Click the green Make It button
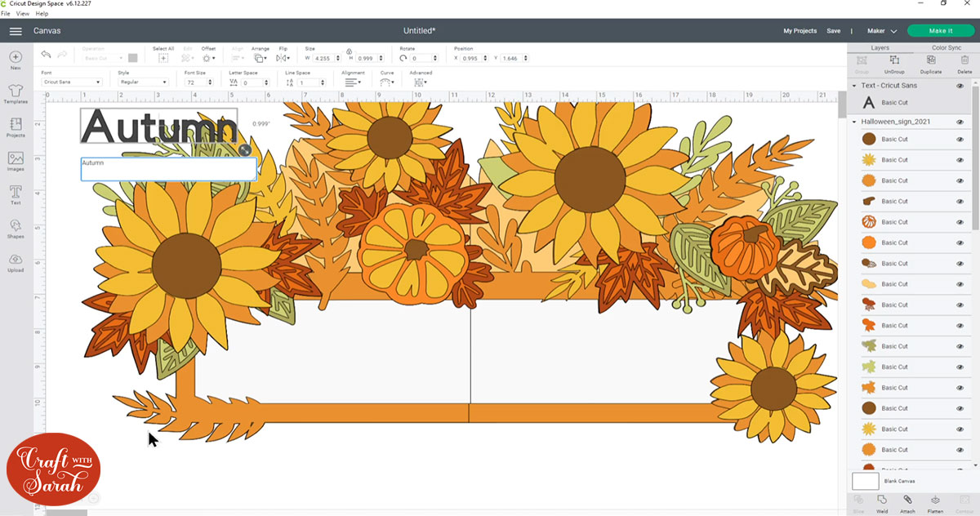The image size is (980, 516). click(x=940, y=31)
